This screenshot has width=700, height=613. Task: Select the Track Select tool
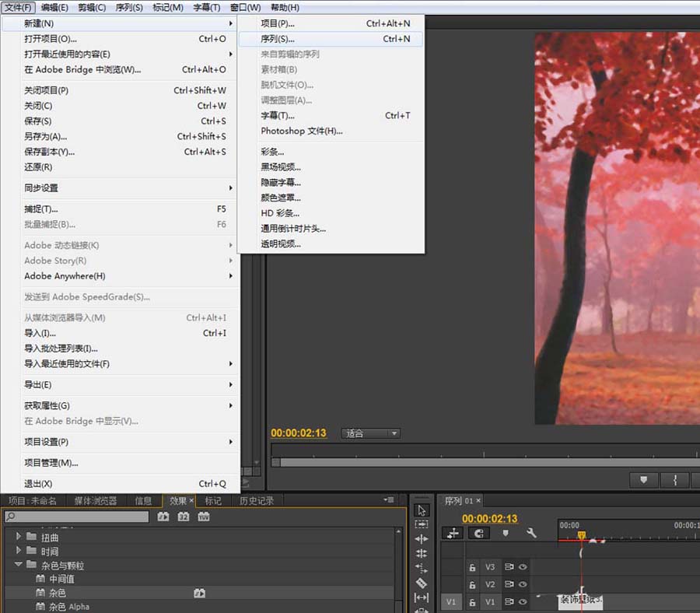click(x=422, y=524)
